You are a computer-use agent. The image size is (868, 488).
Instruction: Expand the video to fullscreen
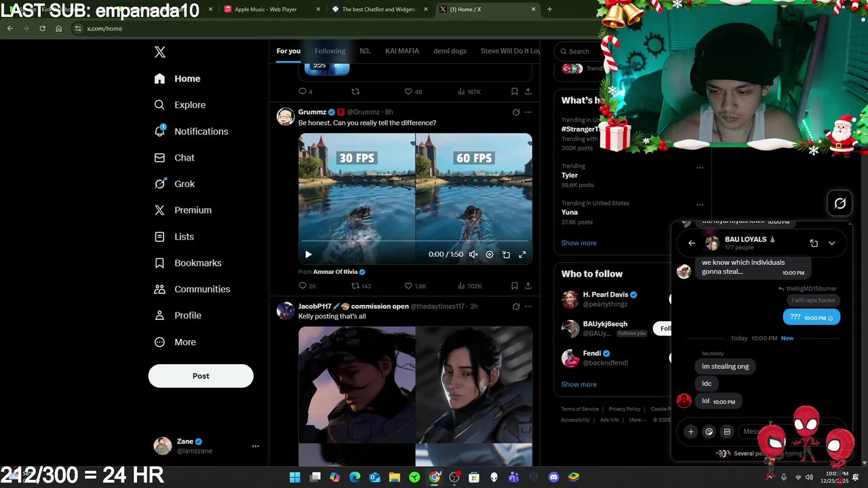click(x=522, y=255)
